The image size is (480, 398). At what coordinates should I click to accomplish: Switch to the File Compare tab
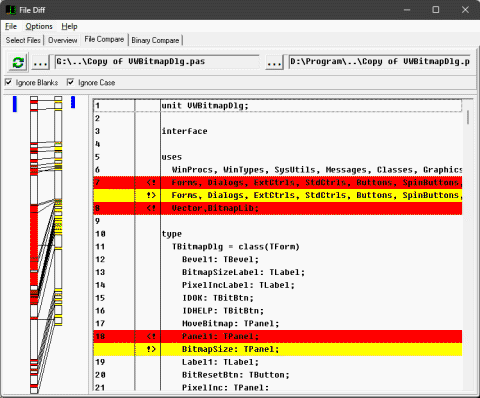pyautogui.click(x=104, y=39)
